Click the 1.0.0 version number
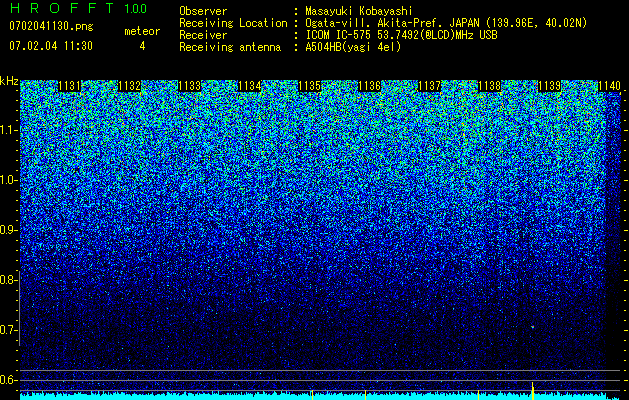629x400 pixels. 135,9
